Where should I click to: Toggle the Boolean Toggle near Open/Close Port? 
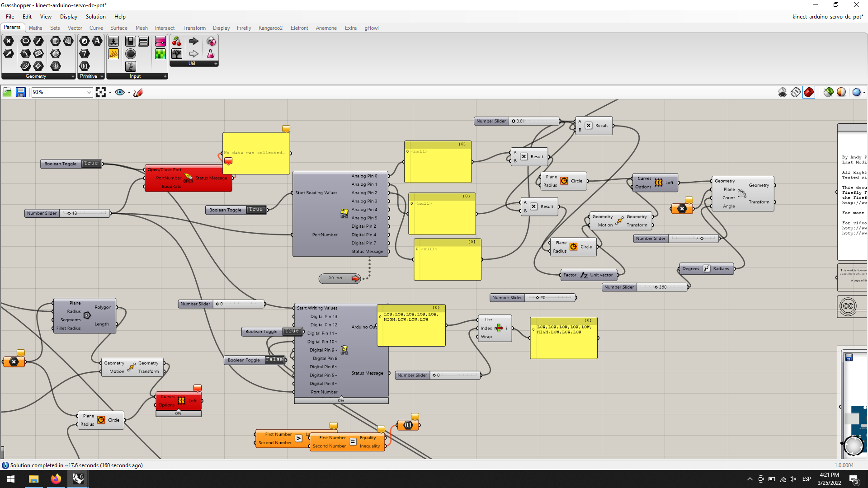point(91,164)
